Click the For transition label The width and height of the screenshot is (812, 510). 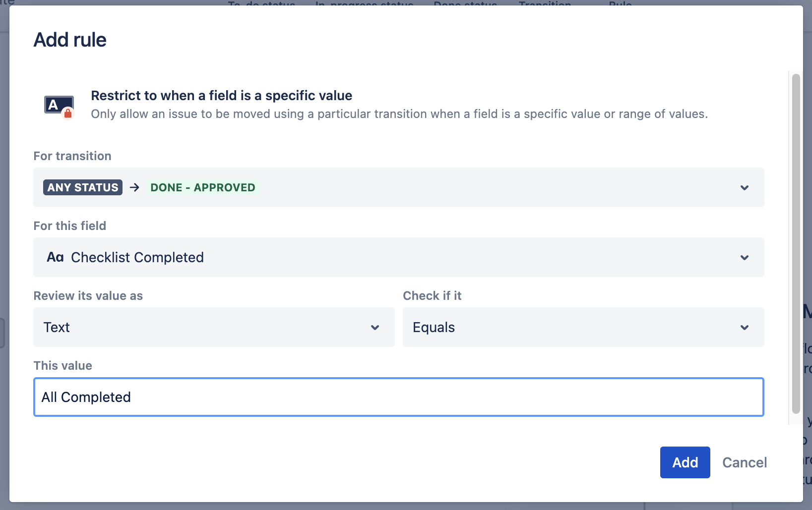coord(72,156)
